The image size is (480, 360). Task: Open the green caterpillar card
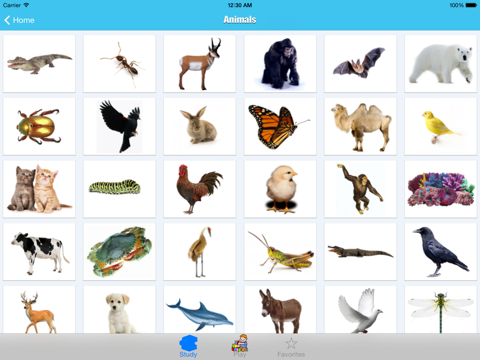[x=119, y=189]
